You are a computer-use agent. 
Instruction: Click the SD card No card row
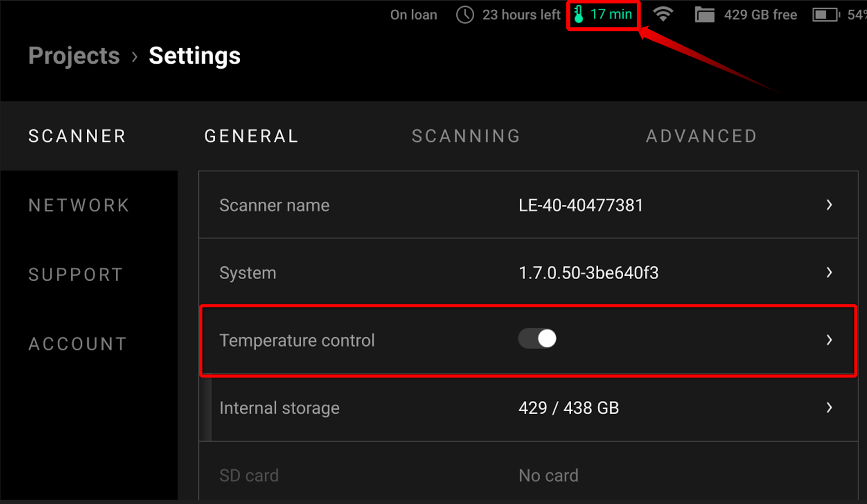[x=528, y=470]
